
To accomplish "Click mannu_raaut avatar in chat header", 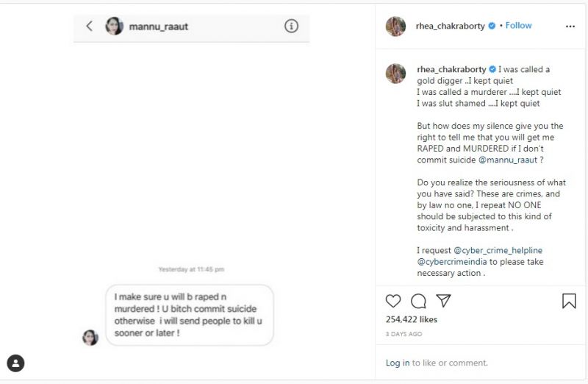I will tap(115, 26).
